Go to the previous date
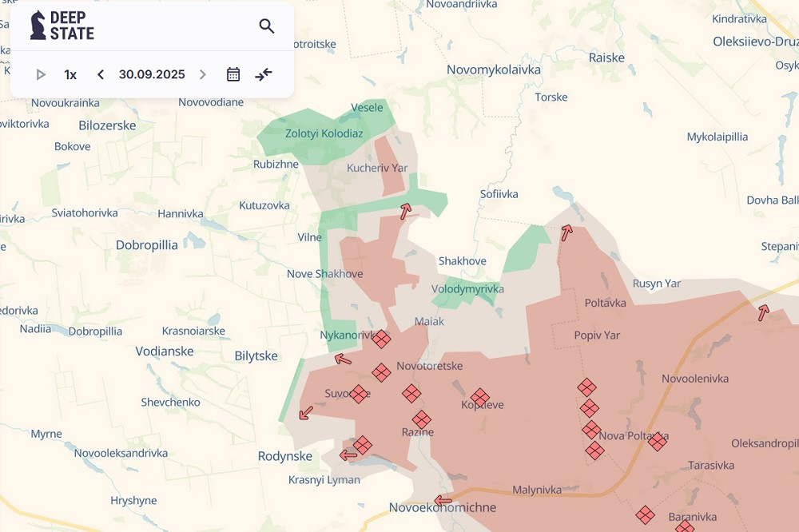Viewport: 799px width, 532px height. tap(101, 74)
